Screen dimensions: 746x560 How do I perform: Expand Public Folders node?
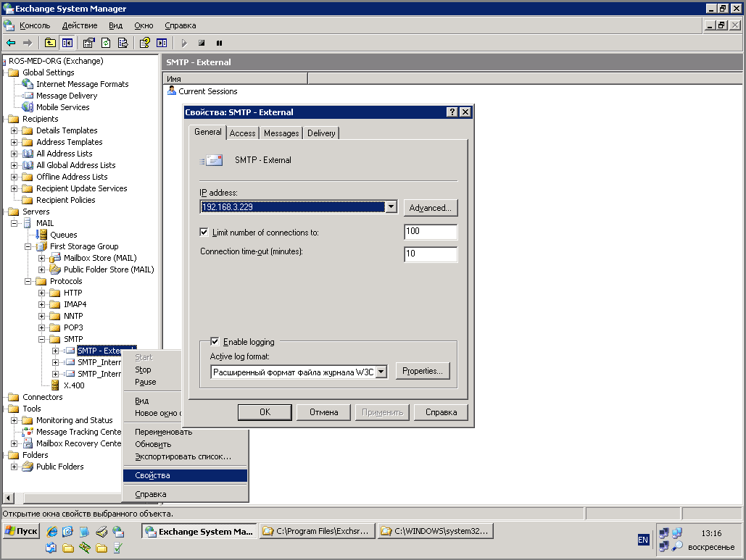14,467
